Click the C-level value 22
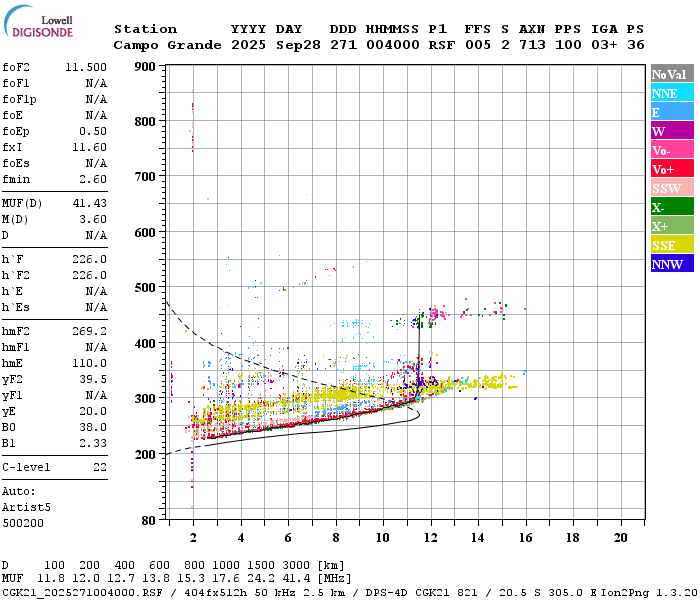Screen dimensions: 700x600 click(x=100, y=467)
